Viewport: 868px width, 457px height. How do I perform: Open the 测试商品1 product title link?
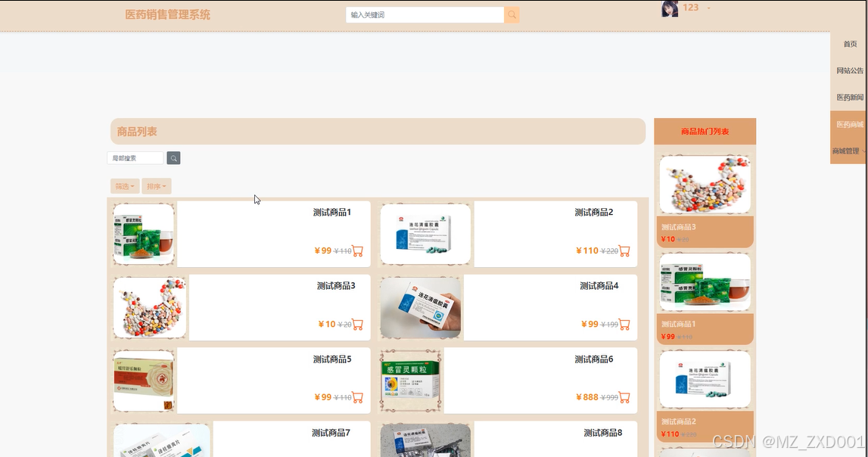tap(332, 213)
